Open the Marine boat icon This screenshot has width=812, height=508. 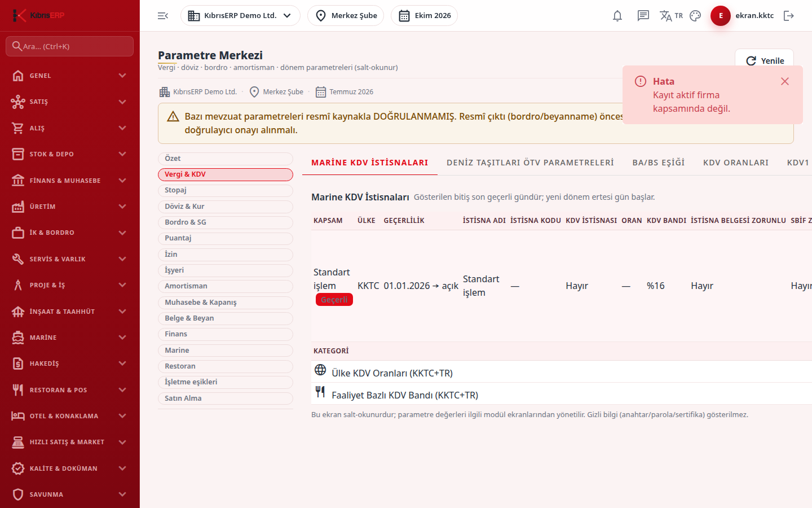18,338
